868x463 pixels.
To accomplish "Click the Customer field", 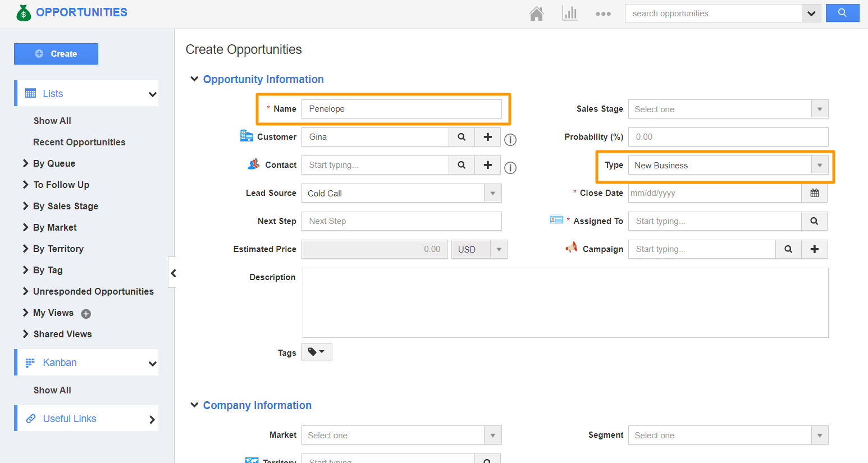I will 375,137.
